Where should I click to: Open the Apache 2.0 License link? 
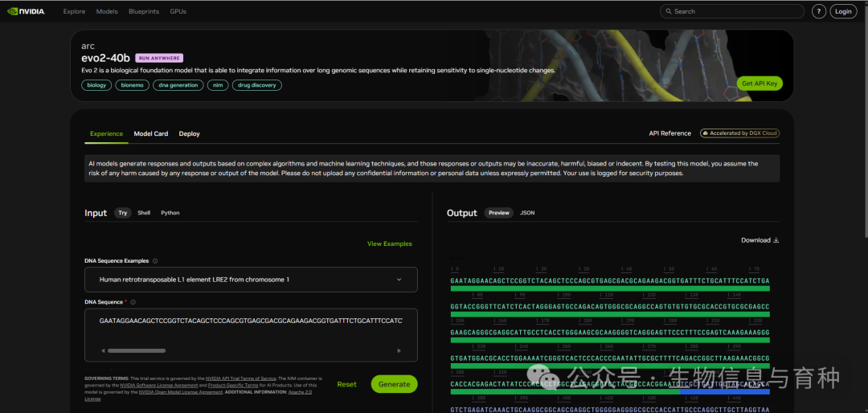click(300, 392)
